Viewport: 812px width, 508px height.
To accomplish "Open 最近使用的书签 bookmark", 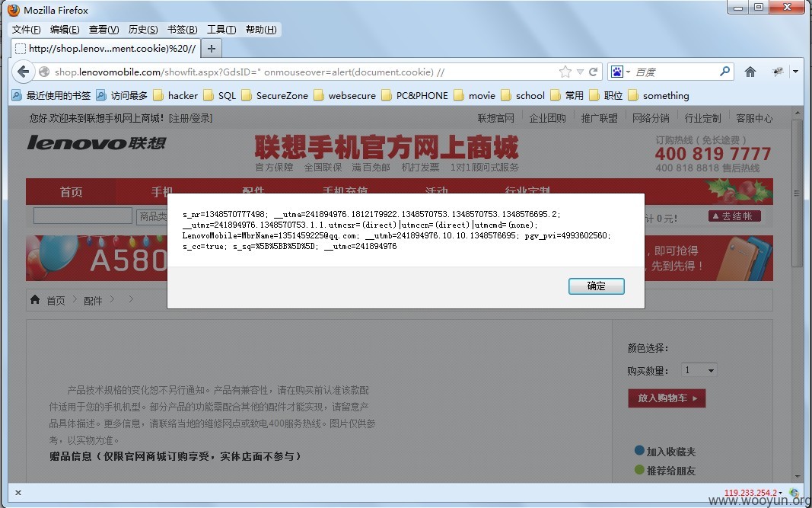I will pos(51,95).
